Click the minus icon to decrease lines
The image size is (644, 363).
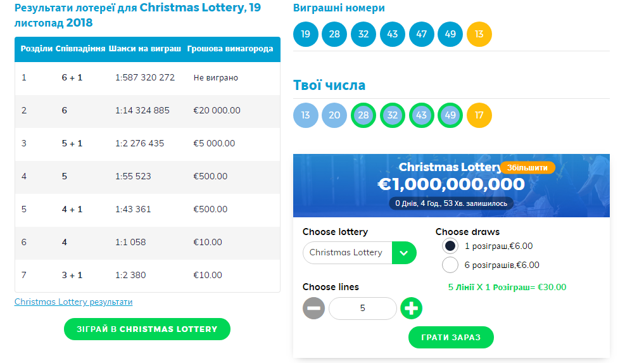(314, 309)
